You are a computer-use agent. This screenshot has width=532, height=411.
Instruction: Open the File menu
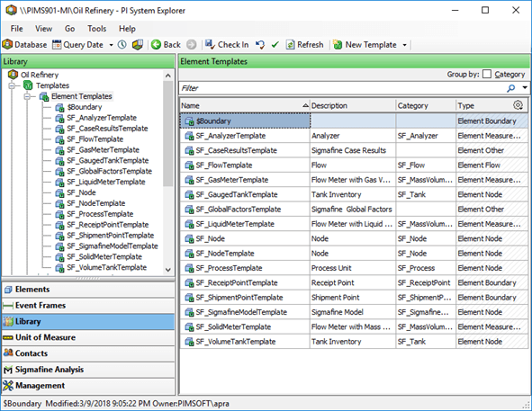click(x=16, y=29)
